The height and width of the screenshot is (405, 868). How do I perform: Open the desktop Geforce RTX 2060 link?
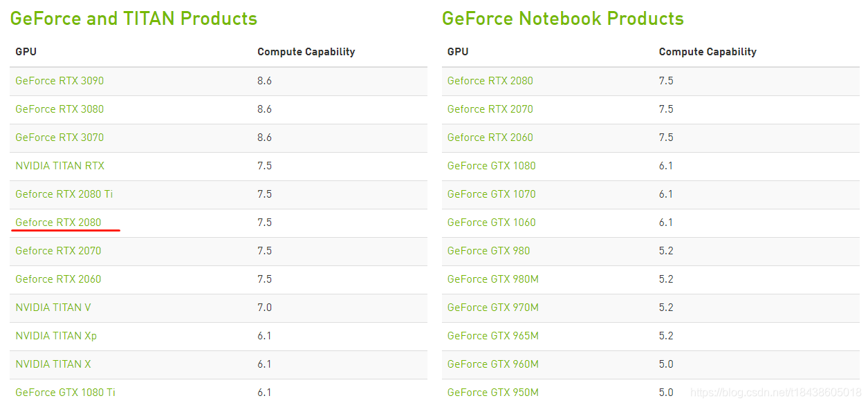click(58, 279)
